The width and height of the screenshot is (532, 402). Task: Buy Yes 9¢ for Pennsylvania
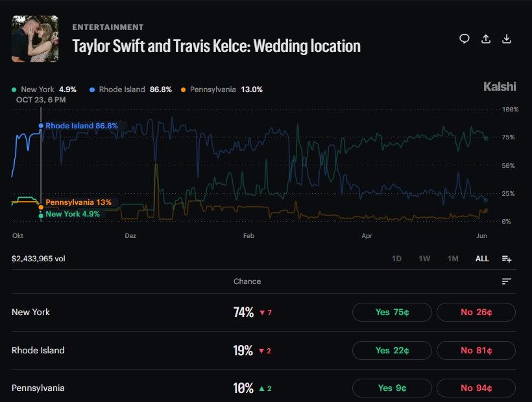392,388
